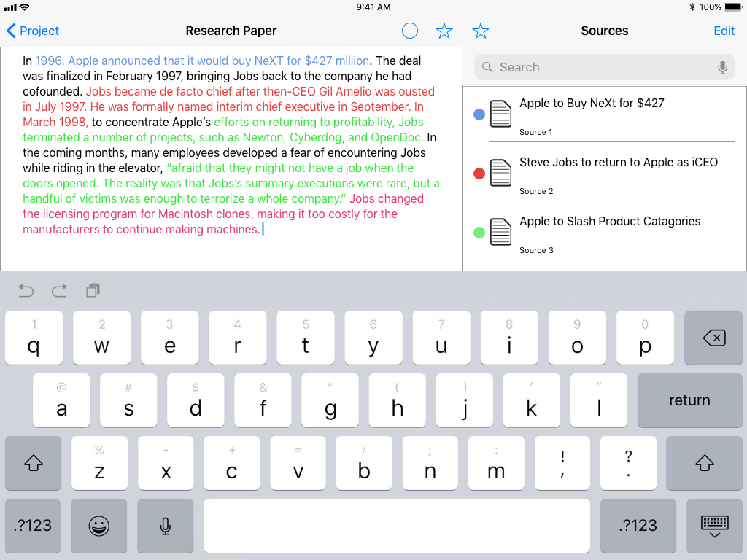This screenshot has width=747, height=560.
Task: Tap the circle icon in the toolbar
Action: [410, 31]
